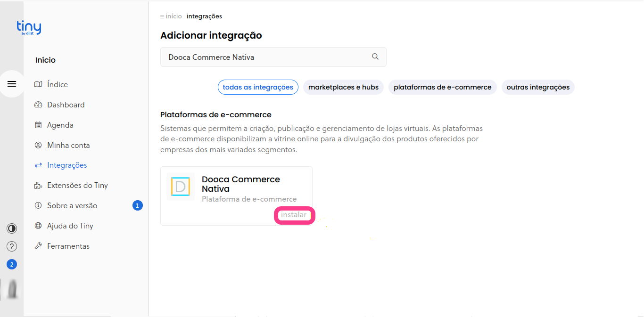The width and height of the screenshot is (644, 317).
Task: Click the card subtitle Plataforma de e-commerce
Action: [249, 199]
